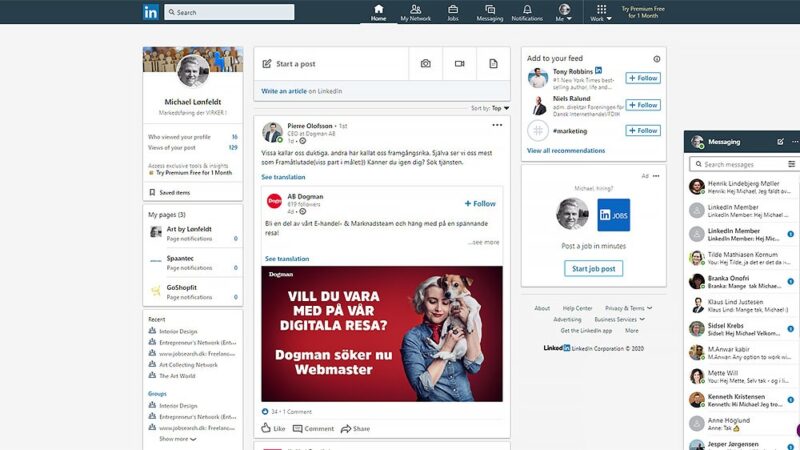Open Art by Lønfeldt page
This screenshot has width=800, height=450.
pyautogui.click(x=189, y=229)
